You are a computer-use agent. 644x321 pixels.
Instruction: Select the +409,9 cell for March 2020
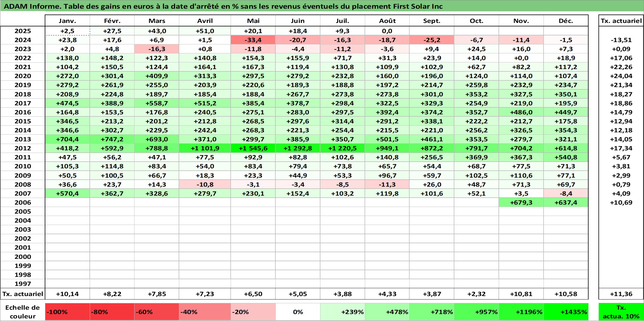[157, 76]
